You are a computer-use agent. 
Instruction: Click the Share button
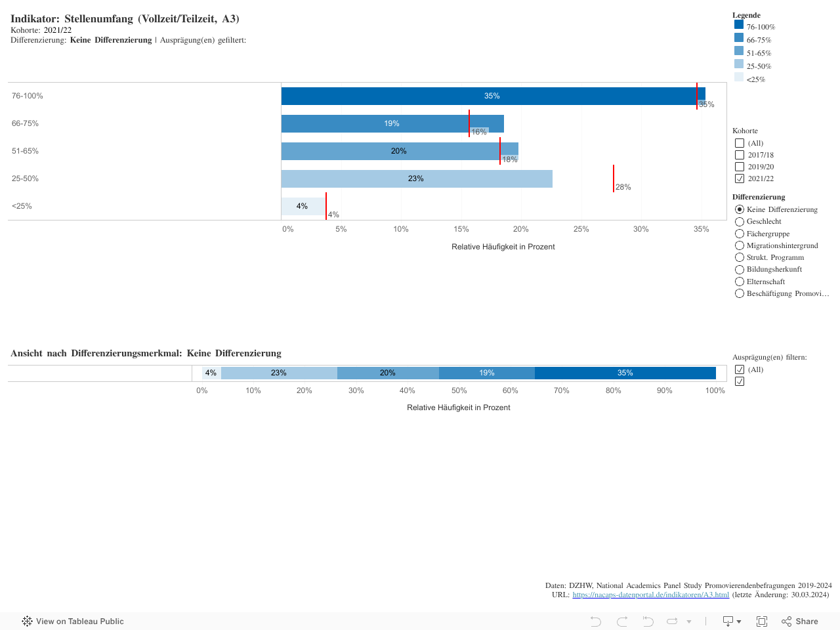800,621
